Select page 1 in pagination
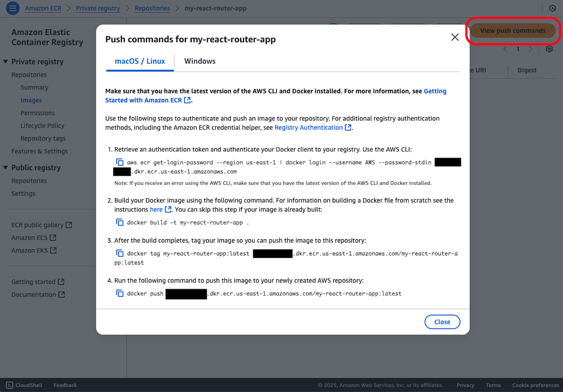This screenshot has width=563, height=392. click(x=518, y=49)
